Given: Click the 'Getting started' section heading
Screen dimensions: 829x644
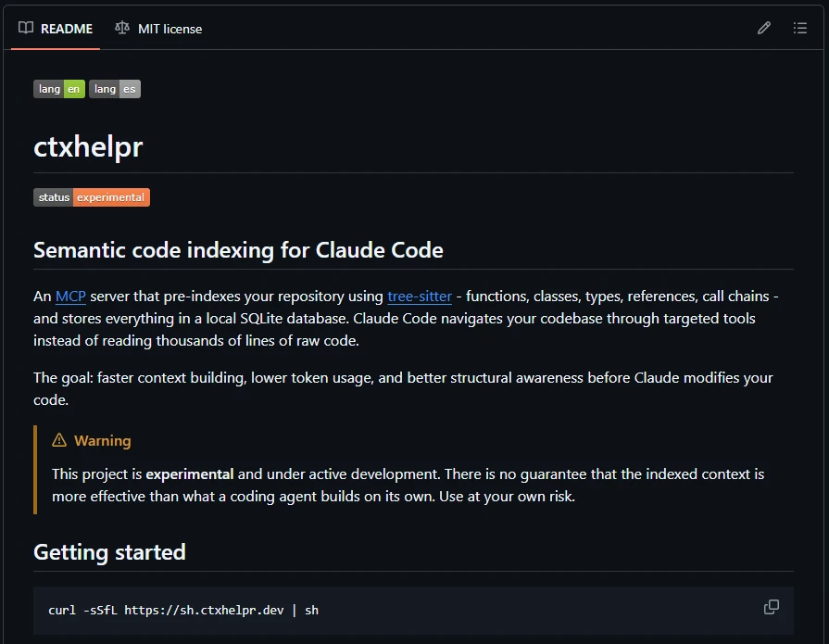Looking at the screenshot, I should coord(109,551).
